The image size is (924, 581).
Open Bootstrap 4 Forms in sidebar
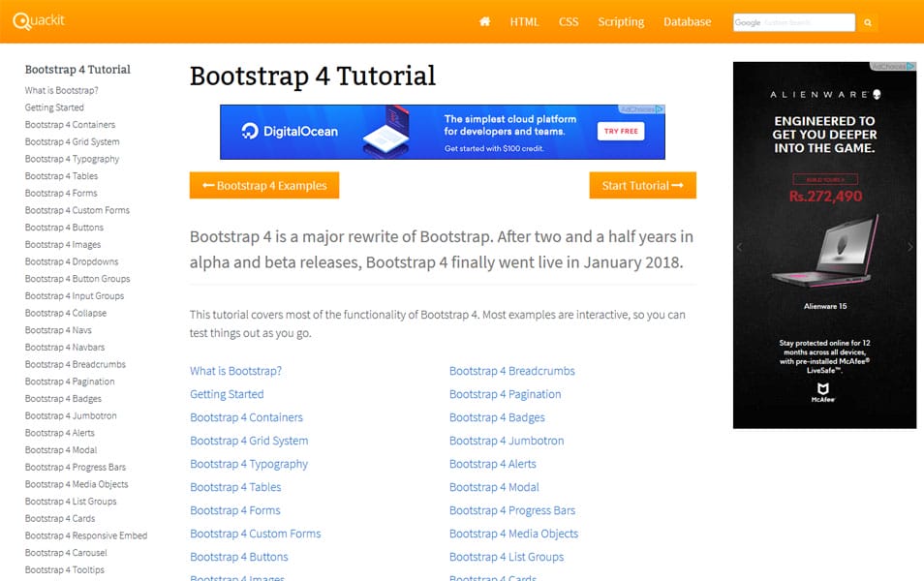click(61, 193)
